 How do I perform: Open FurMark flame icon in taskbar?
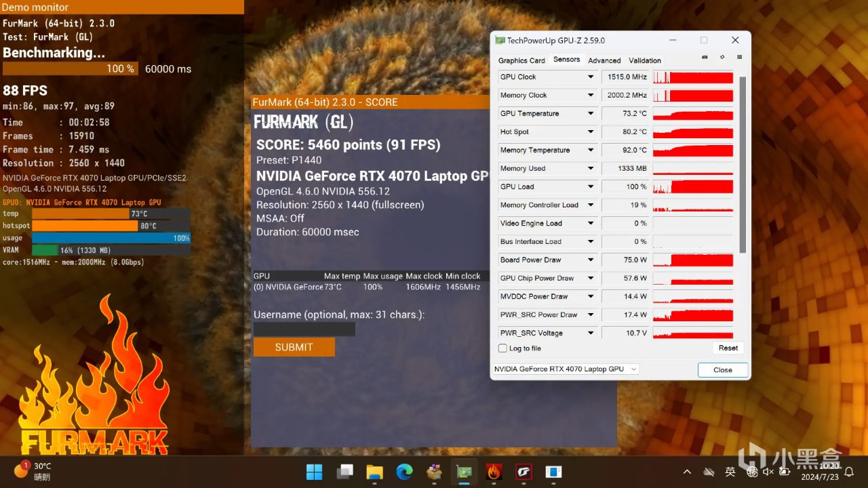tap(494, 471)
